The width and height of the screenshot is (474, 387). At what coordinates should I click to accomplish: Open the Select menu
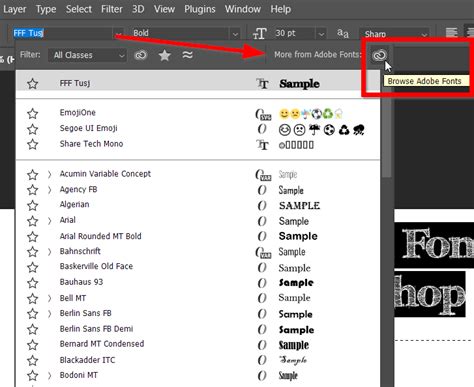(x=79, y=9)
